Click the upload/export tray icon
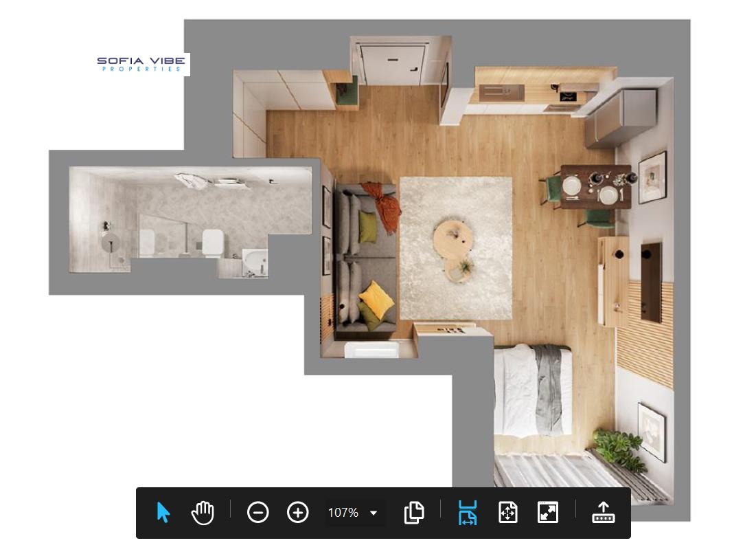 coord(603,513)
